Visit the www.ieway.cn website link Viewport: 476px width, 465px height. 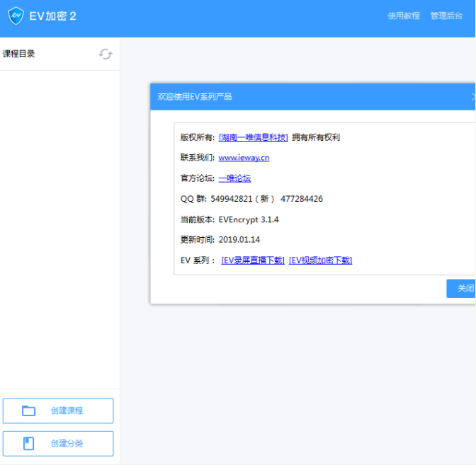point(244,158)
